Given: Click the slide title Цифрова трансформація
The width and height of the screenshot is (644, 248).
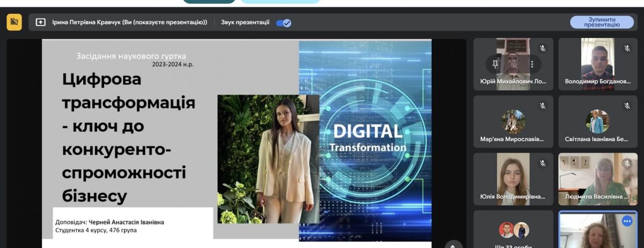Looking at the screenshot, I should pyautogui.click(x=129, y=90).
